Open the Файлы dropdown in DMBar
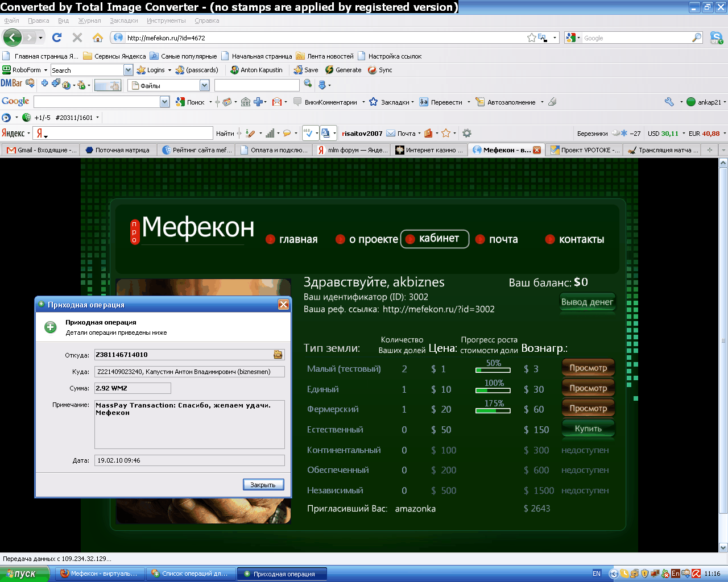The image size is (728, 582). click(x=205, y=85)
